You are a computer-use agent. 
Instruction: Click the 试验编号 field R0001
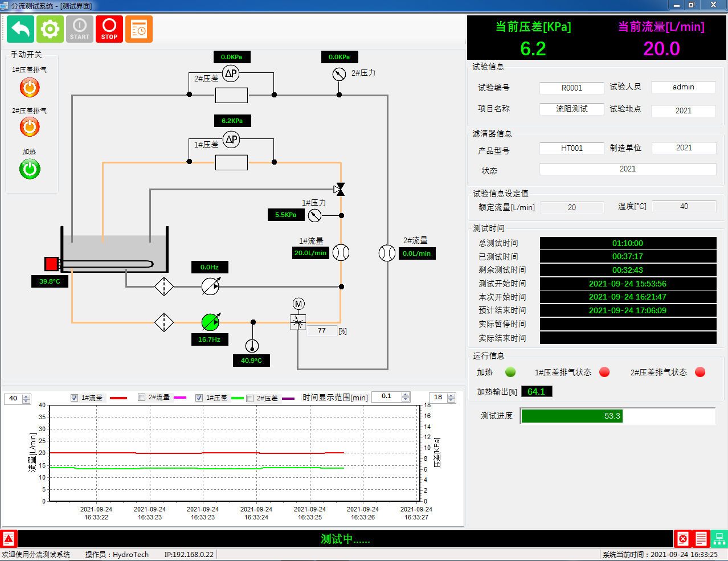[571, 88]
